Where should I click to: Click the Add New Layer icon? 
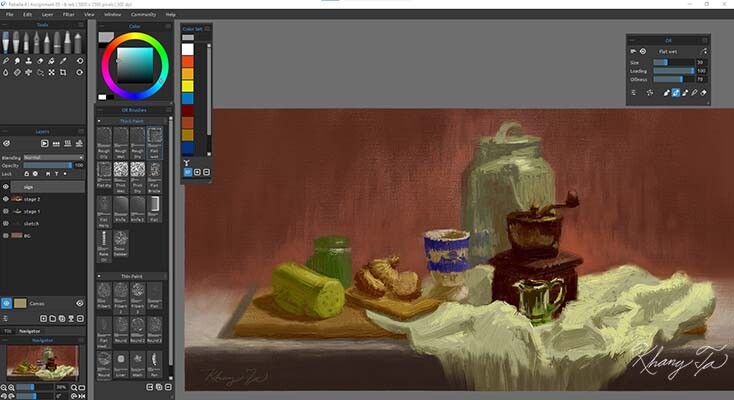[x=43, y=319]
